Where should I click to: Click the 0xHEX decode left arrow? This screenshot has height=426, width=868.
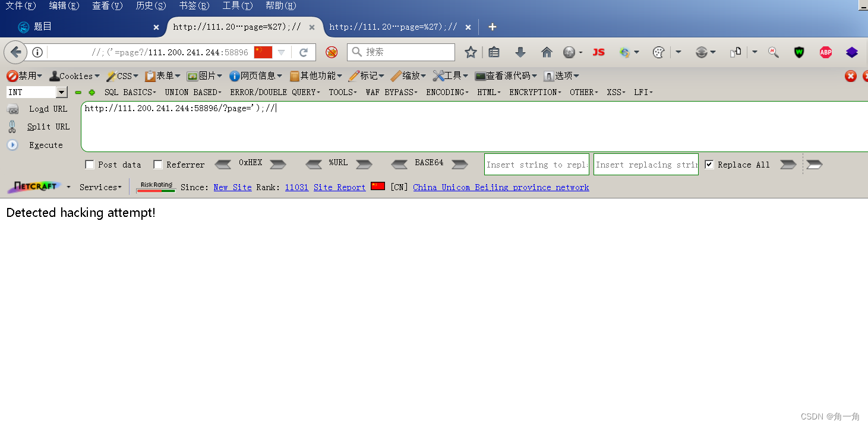(223, 164)
